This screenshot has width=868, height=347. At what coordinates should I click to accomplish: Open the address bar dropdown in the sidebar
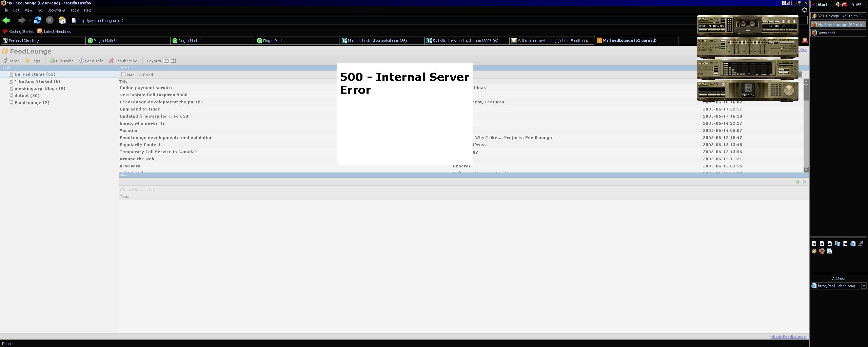[864, 286]
